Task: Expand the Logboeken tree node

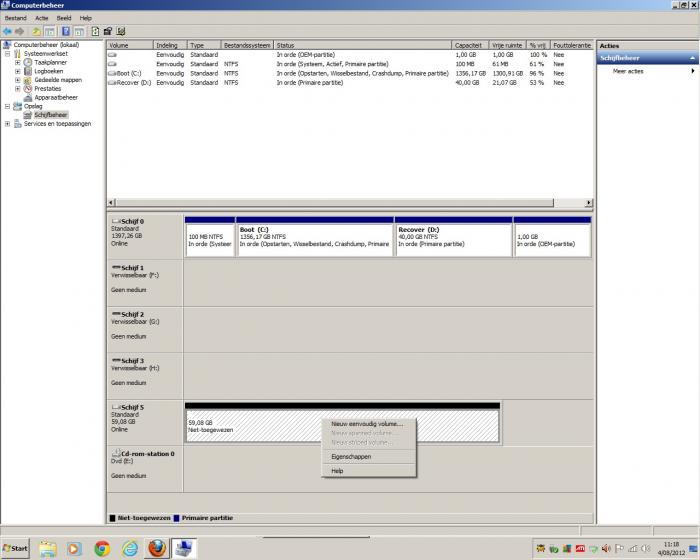Action: tap(17, 71)
